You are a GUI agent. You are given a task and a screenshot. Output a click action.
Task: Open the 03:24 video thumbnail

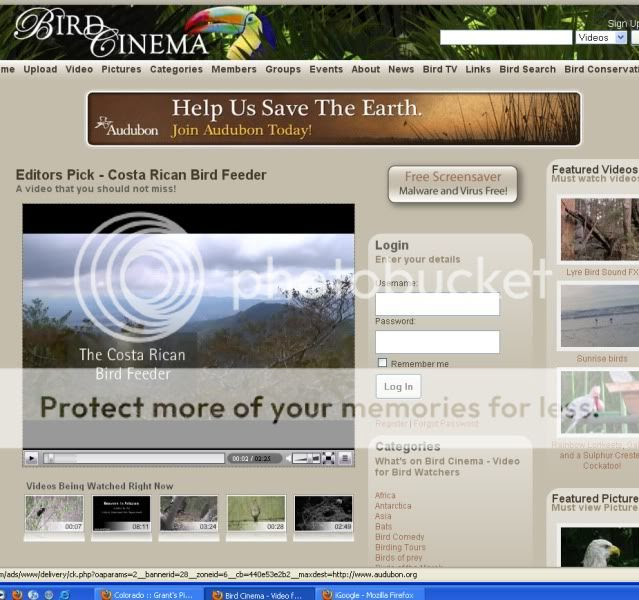point(189,513)
